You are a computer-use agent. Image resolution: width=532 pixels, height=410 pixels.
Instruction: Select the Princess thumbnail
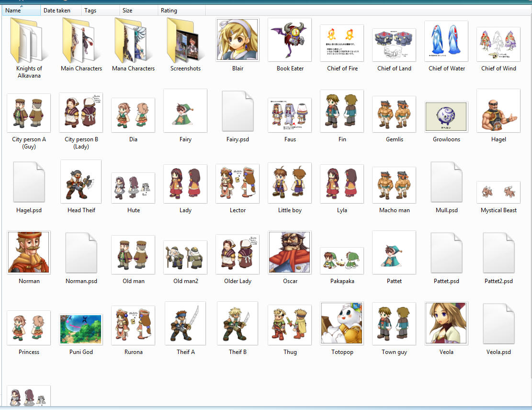pyautogui.click(x=29, y=328)
